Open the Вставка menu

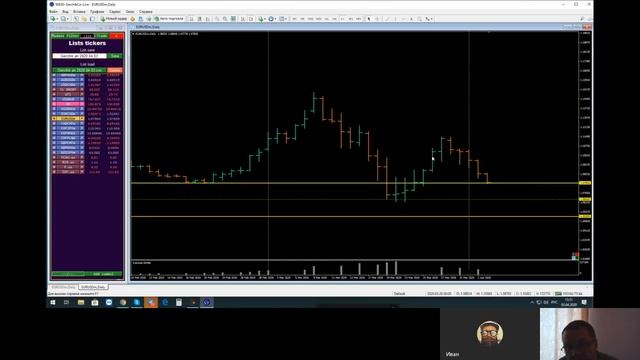79,12
